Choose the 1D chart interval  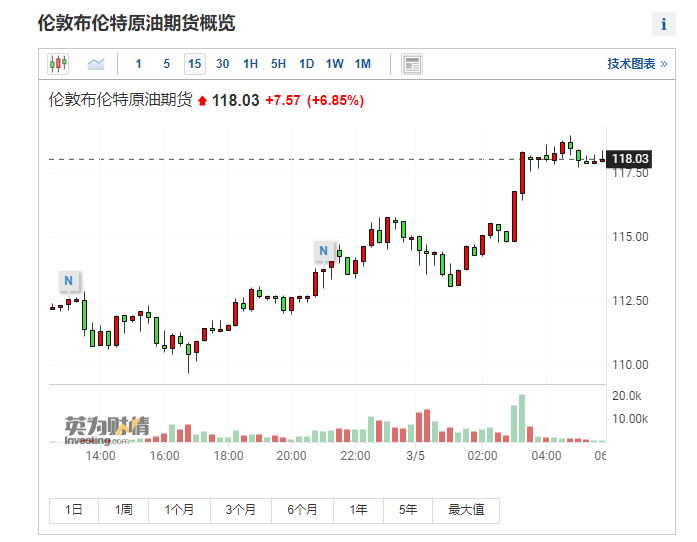pyautogui.click(x=306, y=64)
